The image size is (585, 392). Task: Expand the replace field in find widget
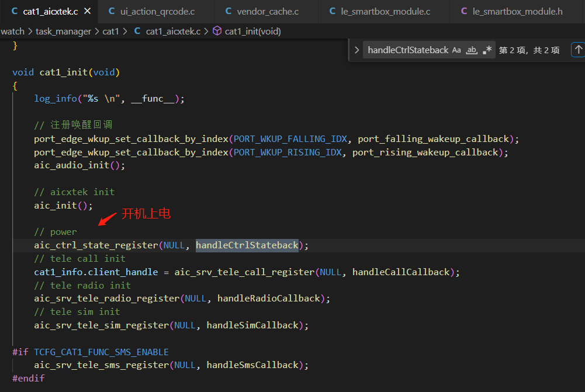click(x=356, y=50)
